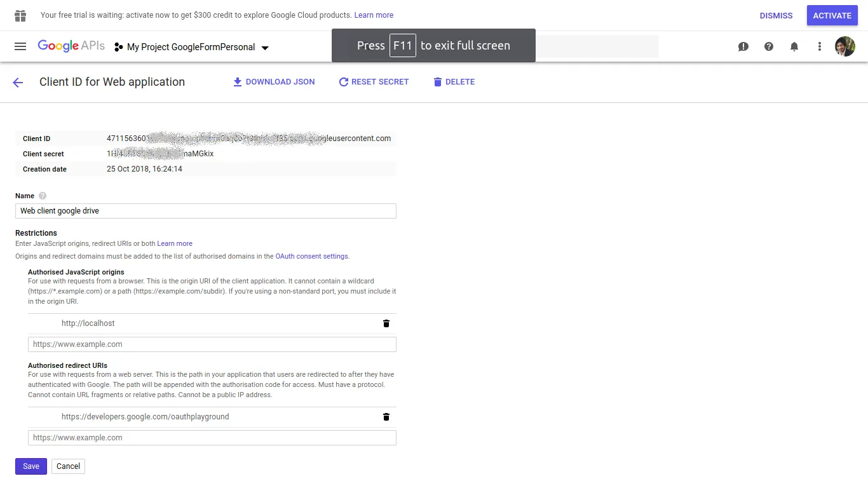Open the hamburger navigation menu

point(20,46)
